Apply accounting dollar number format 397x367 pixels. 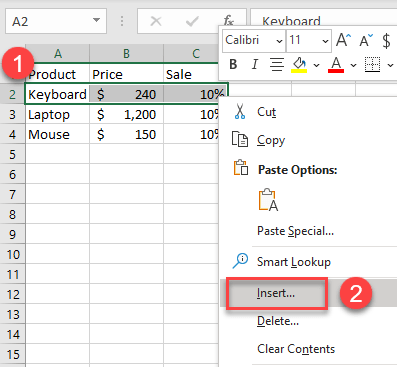(386, 41)
